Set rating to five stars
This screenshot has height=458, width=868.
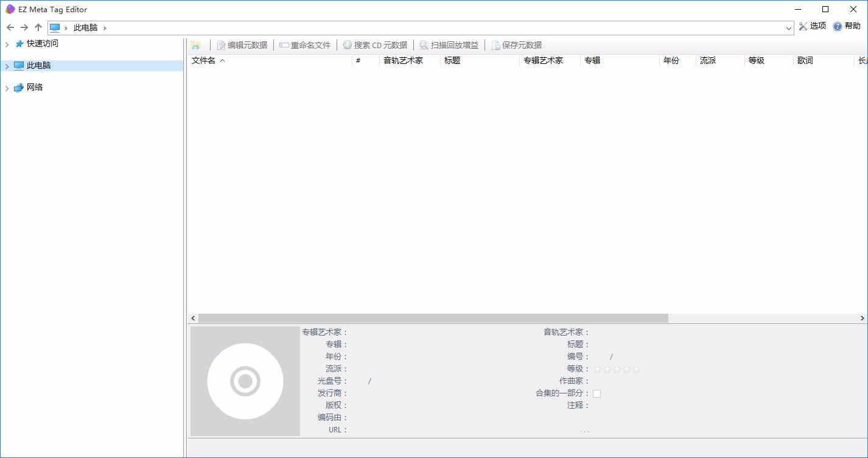[x=636, y=369]
